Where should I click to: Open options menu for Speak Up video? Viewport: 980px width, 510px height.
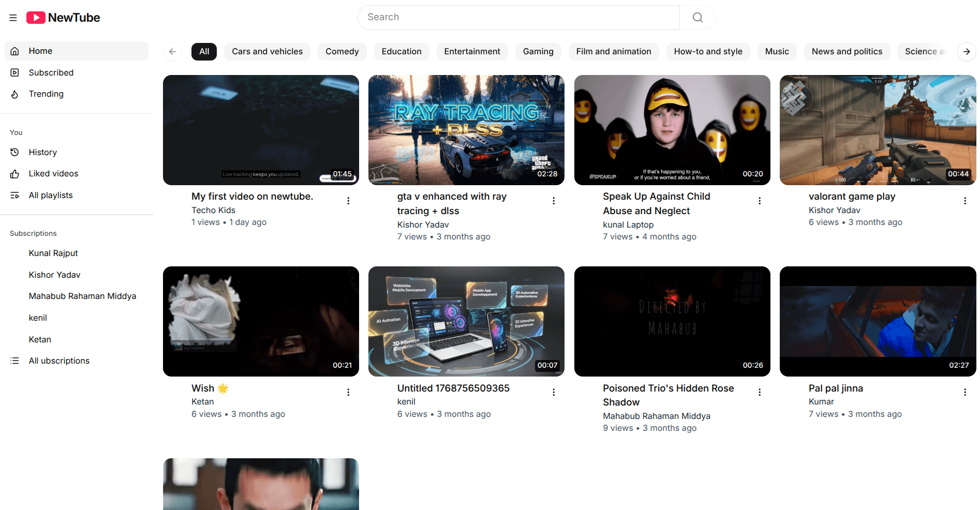pyautogui.click(x=760, y=201)
